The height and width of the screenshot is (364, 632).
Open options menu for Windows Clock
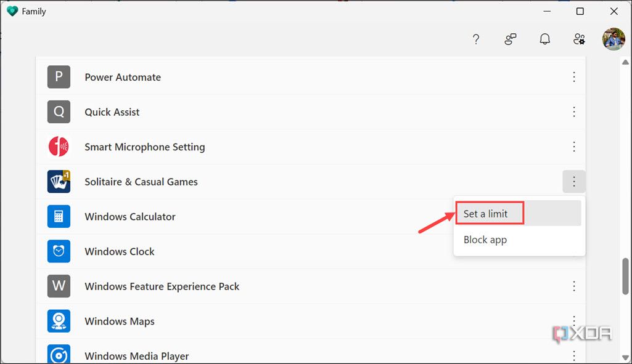pyautogui.click(x=574, y=251)
